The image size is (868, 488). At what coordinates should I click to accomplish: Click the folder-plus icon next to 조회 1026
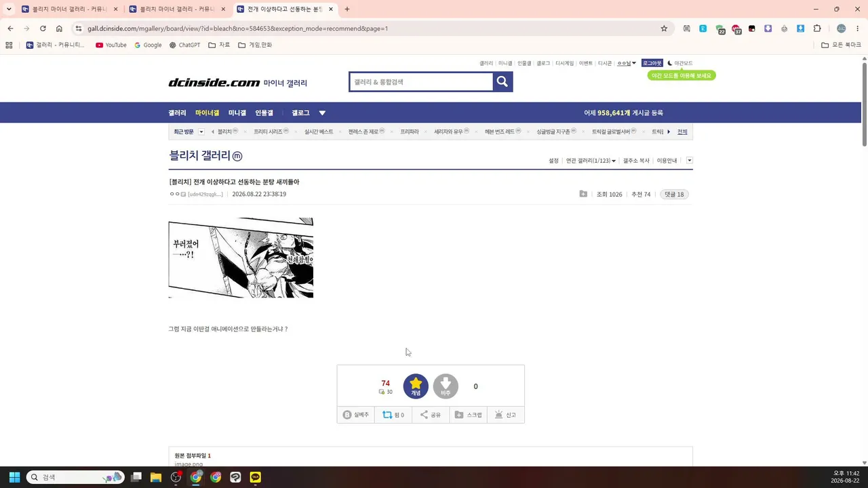(x=583, y=195)
